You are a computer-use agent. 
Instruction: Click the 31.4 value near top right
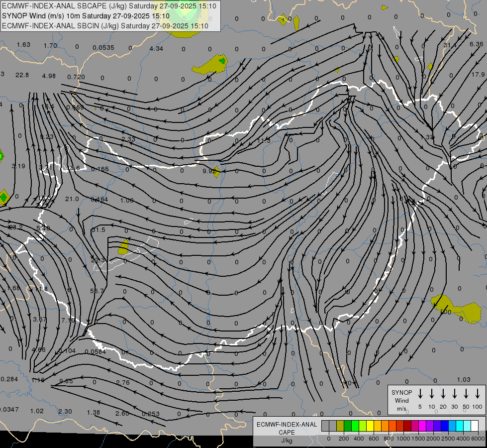point(450,45)
